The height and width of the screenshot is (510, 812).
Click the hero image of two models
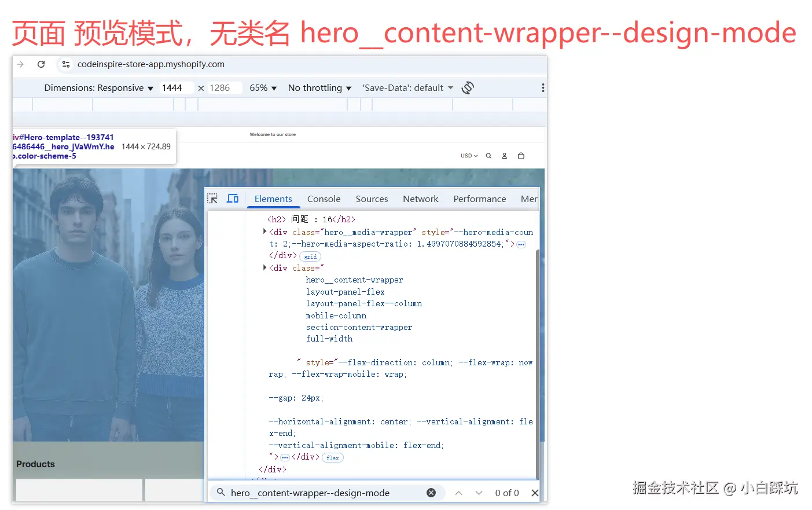(109, 305)
